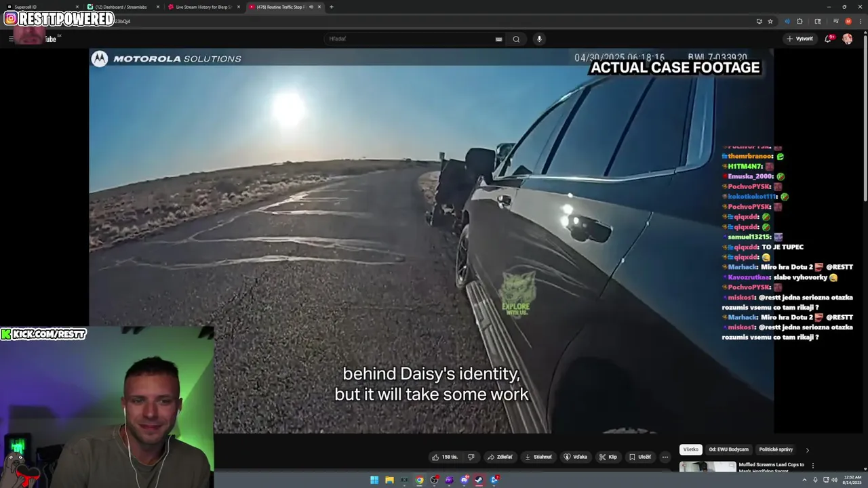
Task: Click the cast/install icon in the address bar
Action: click(x=759, y=21)
